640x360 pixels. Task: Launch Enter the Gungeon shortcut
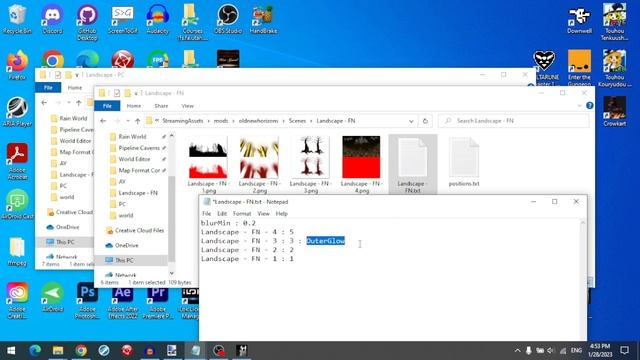point(579,68)
